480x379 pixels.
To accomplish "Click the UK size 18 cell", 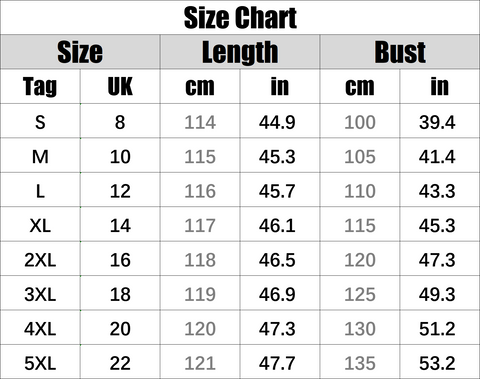I will (120, 294).
